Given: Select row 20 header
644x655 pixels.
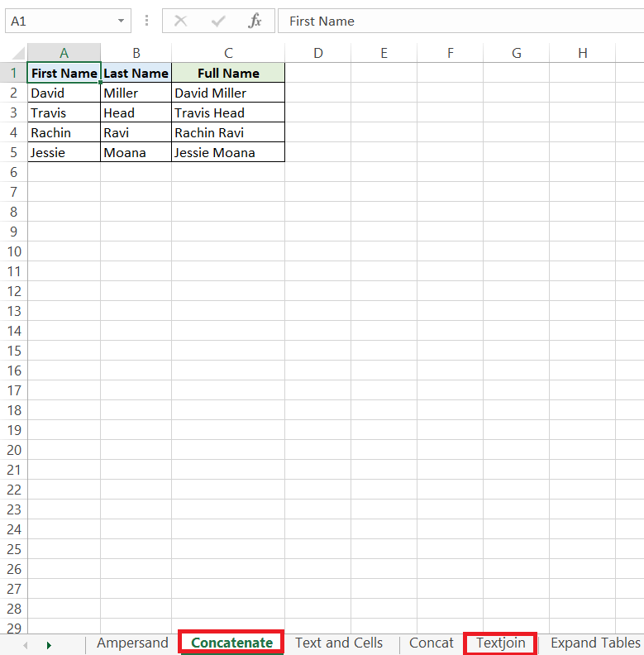Looking at the screenshot, I should click(14, 450).
